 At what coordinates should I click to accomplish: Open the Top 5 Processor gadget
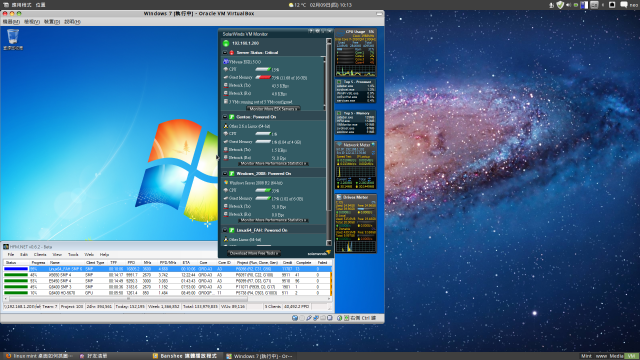pyautogui.click(x=356, y=91)
